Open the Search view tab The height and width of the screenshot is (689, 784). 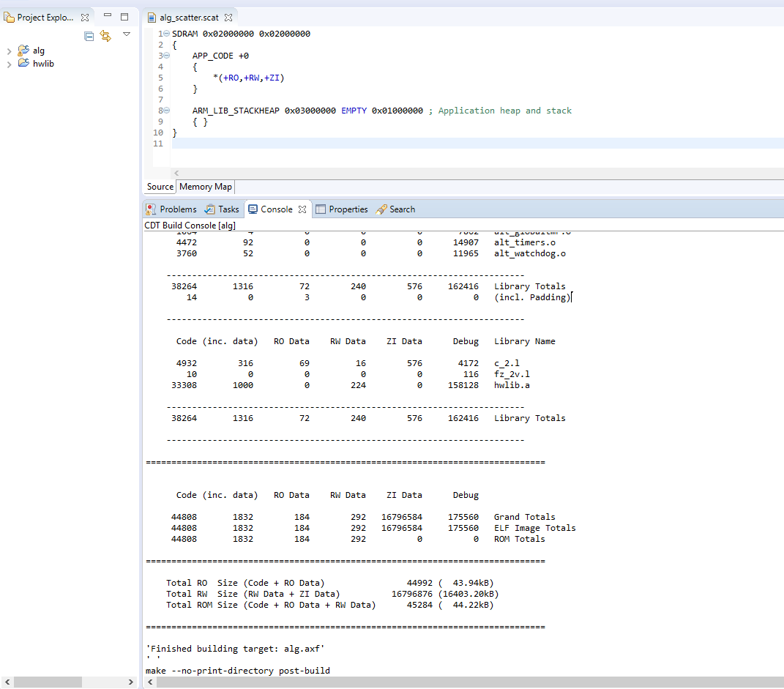click(x=396, y=209)
